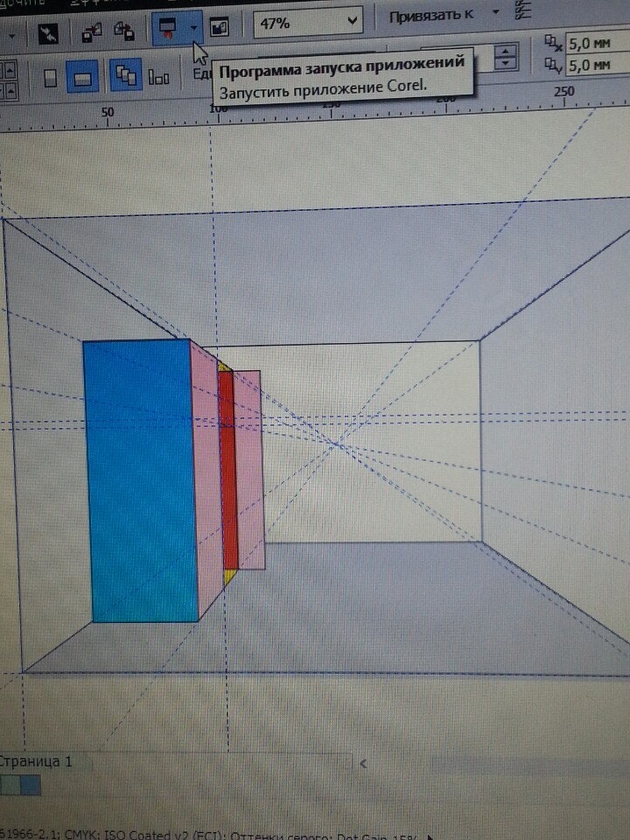Open the options icon beside "Привязать к"
This screenshot has width=630, height=840.
pyautogui.click(x=523, y=10)
